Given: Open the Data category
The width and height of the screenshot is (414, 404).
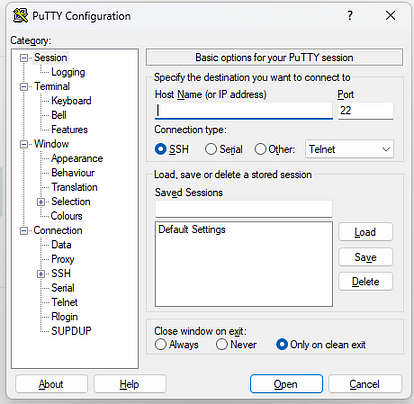Looking at the screenshot, I should [x=61, y=245].
